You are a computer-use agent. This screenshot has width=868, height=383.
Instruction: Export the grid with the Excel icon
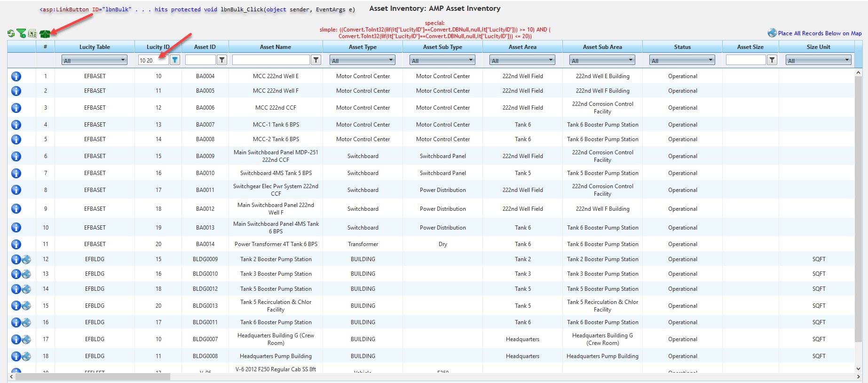pos(32,33)
